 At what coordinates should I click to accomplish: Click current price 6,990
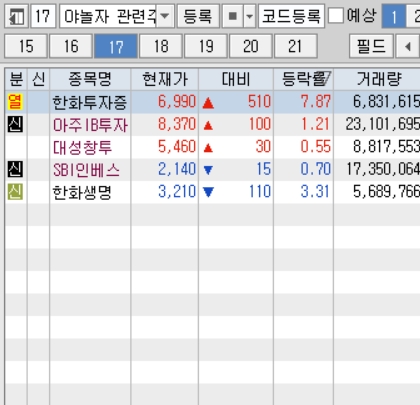point(177,102)
